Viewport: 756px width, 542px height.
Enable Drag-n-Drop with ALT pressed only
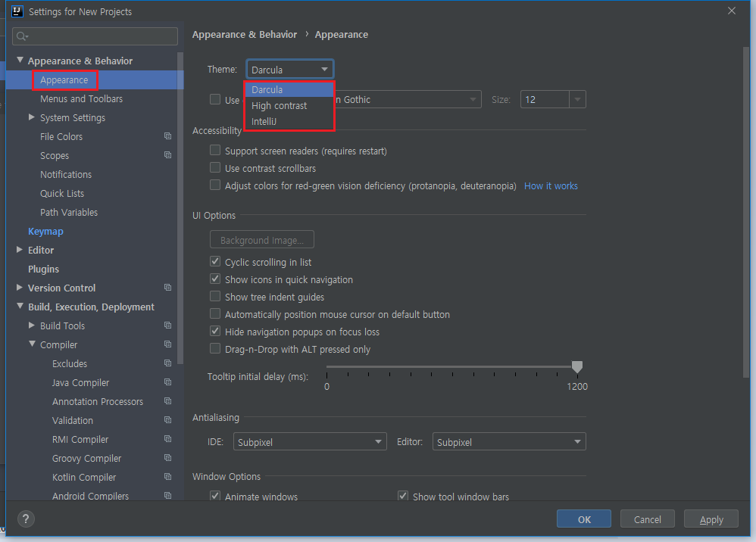(215, 348)
